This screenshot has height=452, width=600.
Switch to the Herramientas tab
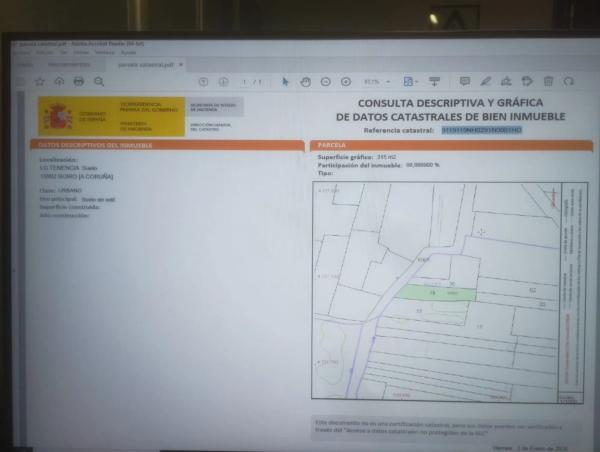68,65
